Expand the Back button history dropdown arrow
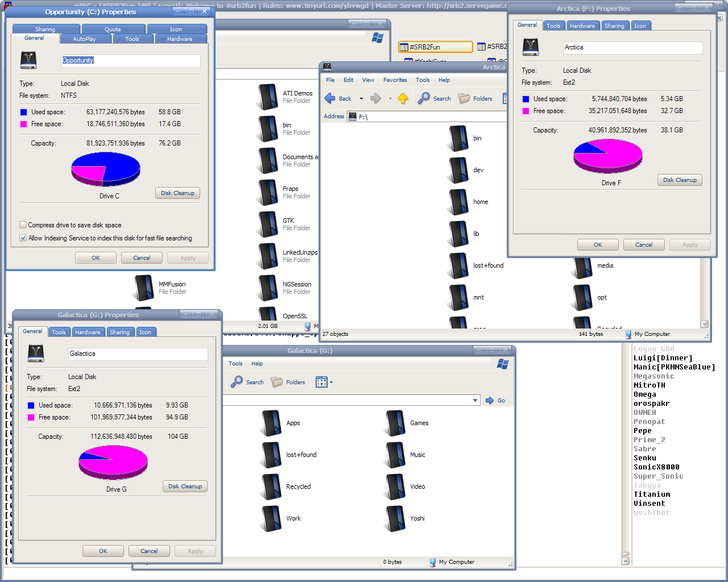This screenshot has height=582, width=728. coord(361,98)
